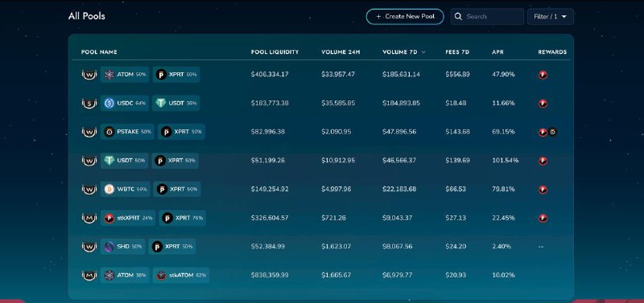Click the stkXPRT token icon

coord(109,218)
